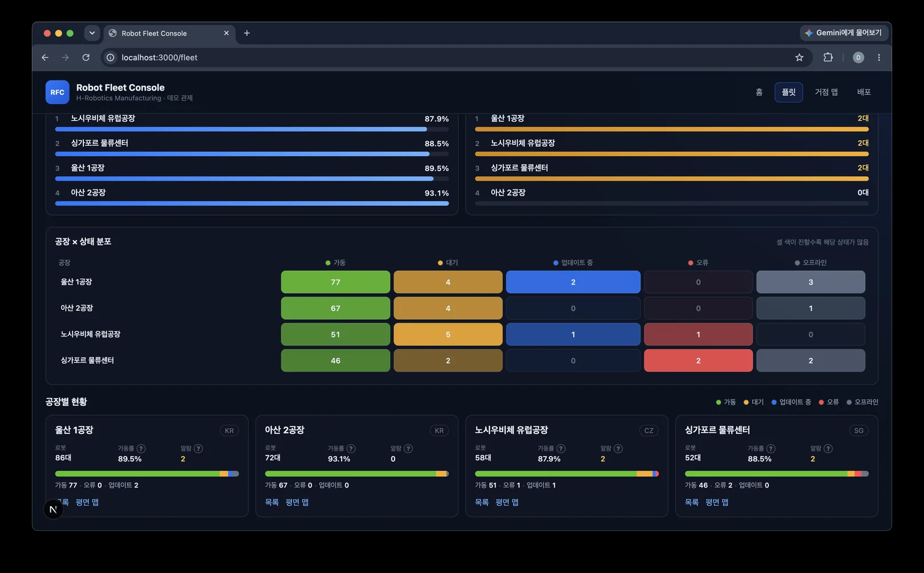Click the SG badge on 싱가포르 물류센터 card
The width and height of the screenshot is (924, 573).
[x=858, y=430]
